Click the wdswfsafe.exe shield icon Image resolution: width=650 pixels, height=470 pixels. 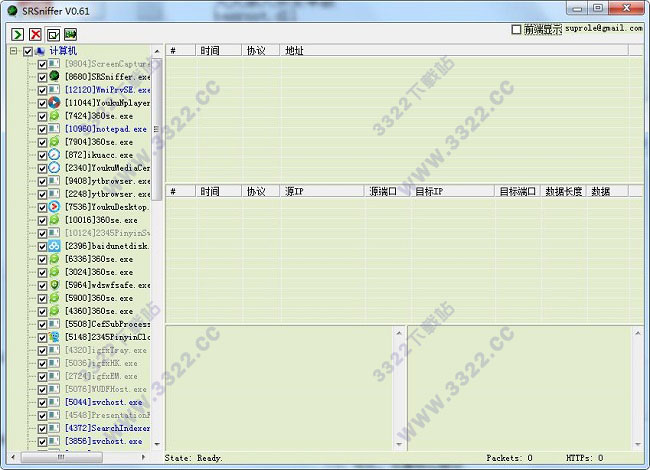(x=54, y=285)
